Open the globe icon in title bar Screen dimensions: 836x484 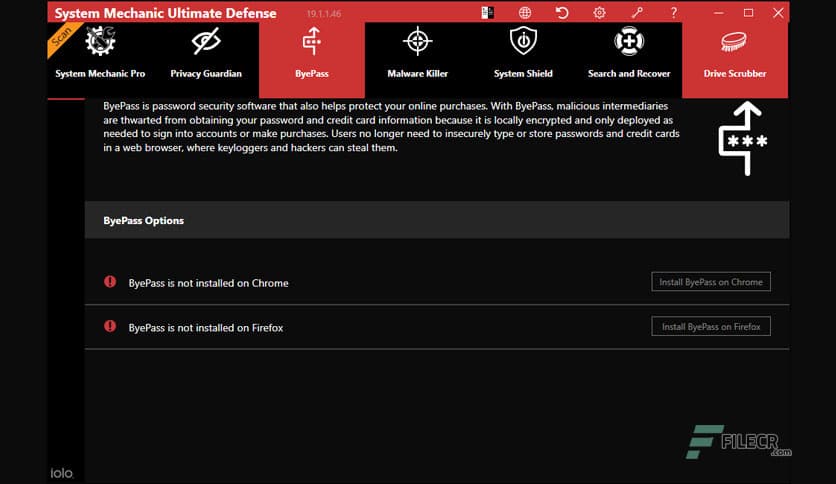[525, 12]
